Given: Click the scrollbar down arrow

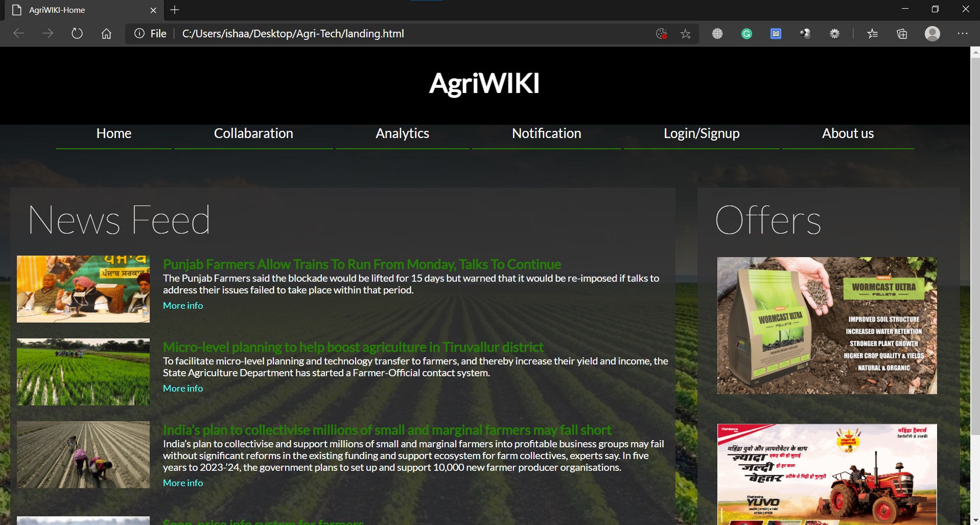Looking at the screenshot, I should coord(975,520).
